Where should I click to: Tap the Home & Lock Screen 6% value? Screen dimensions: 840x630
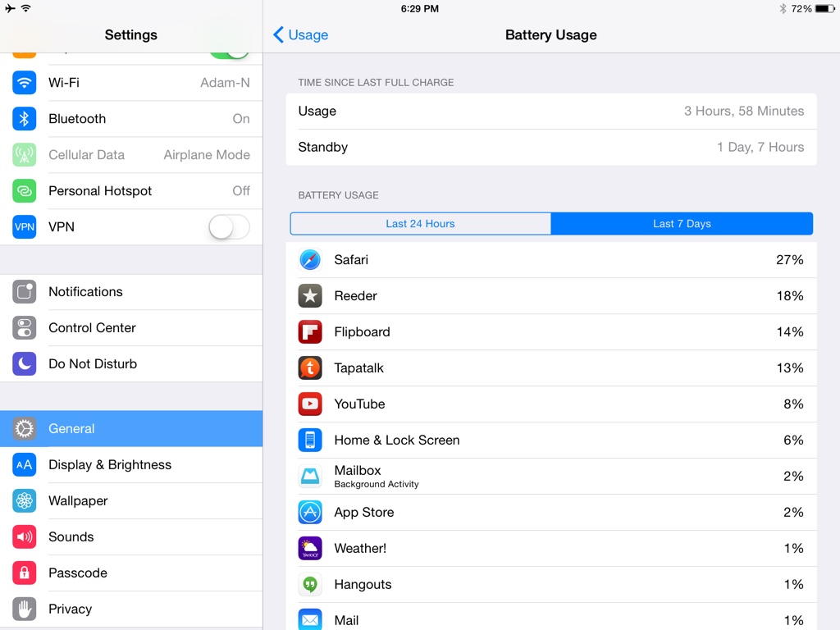[x=793, y=440]
